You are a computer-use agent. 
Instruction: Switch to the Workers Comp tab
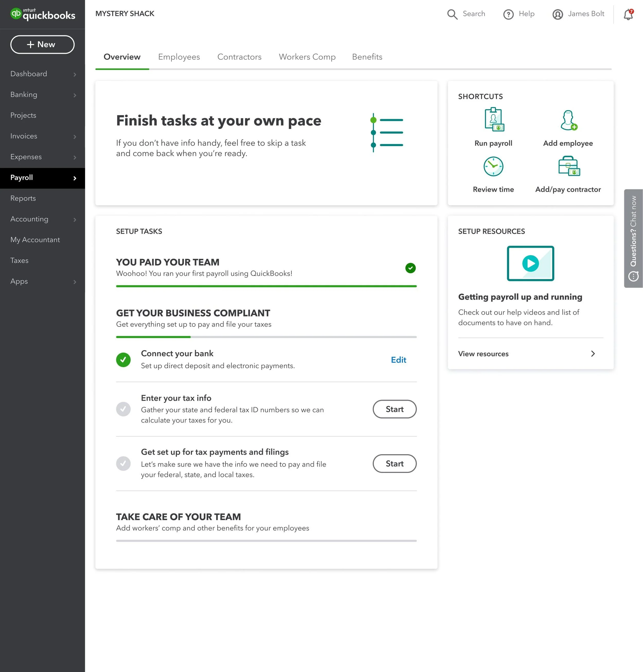[x=307, y=57]
